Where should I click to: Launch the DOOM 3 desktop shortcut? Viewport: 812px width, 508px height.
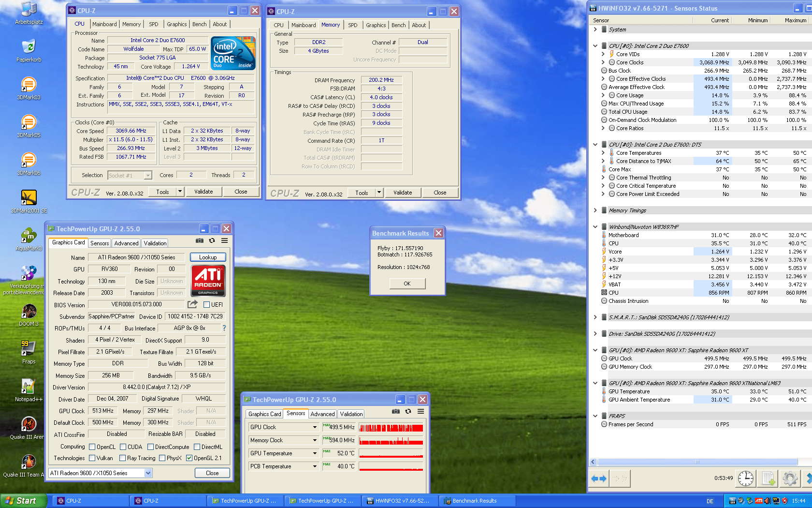coord(29,314)
